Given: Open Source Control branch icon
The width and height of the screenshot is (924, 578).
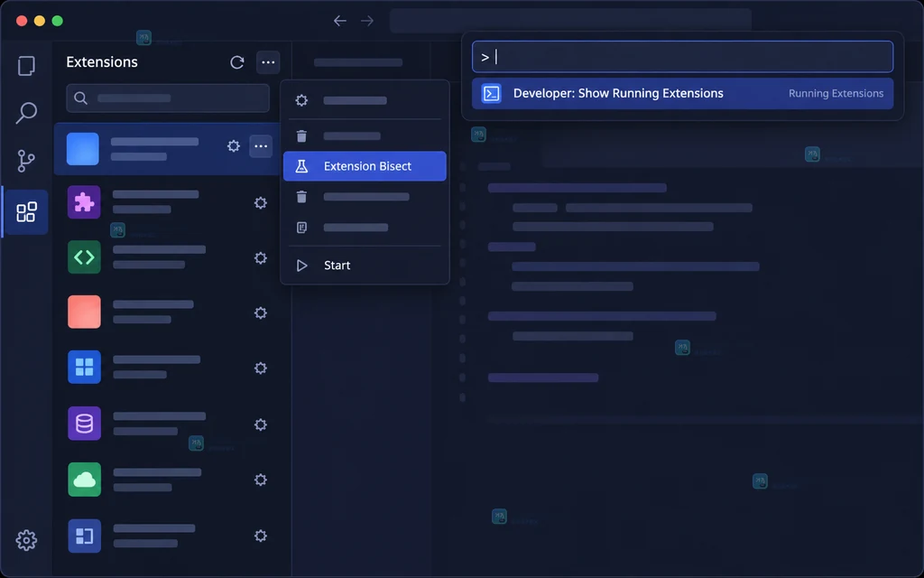Looking at the screenshot, I should [x=26, y=161].
